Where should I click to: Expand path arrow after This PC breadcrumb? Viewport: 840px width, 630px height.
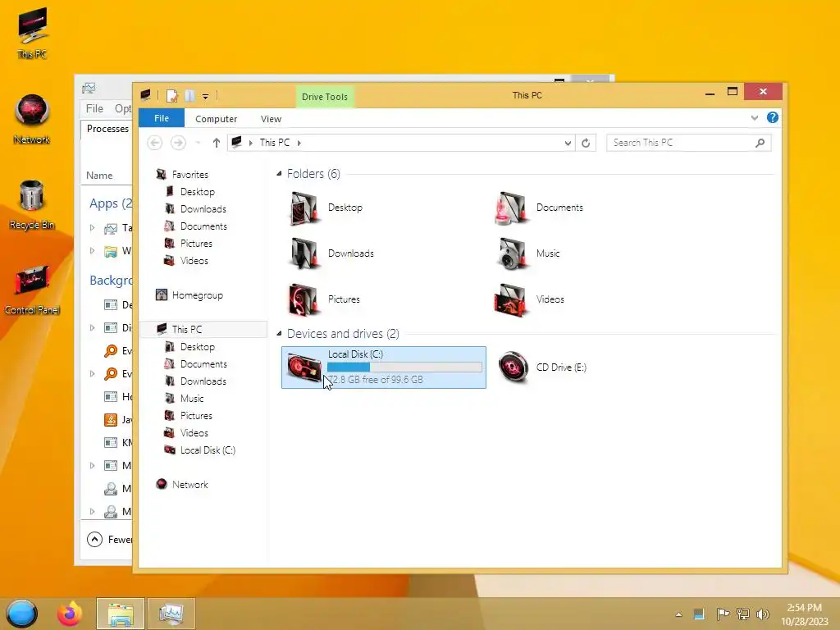pos(299,143)
